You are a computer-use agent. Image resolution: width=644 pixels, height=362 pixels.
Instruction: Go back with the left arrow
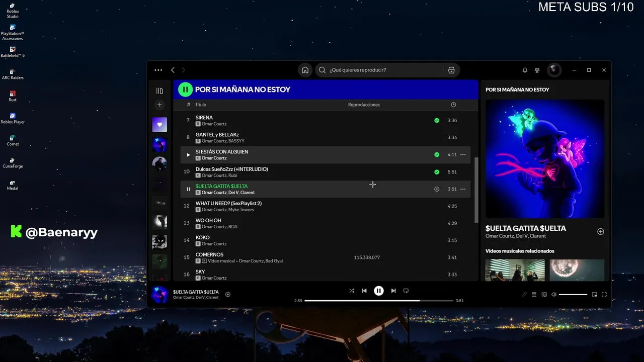pyautogui.click(x=173, y=70)
